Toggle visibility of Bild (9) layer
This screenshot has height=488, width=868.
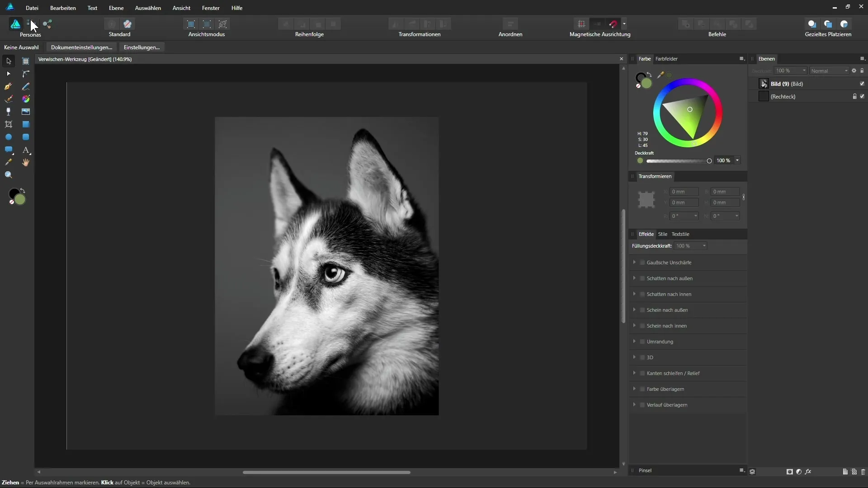(x=862, y=84)
